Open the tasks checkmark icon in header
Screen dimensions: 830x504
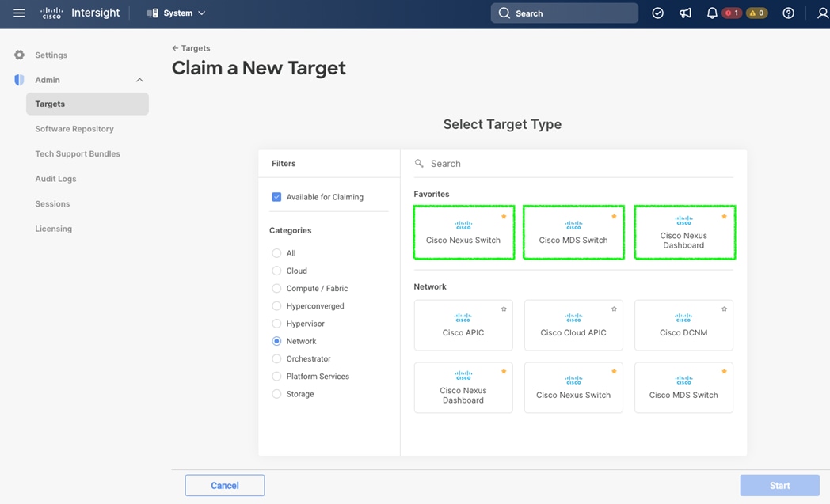(657, 13)
